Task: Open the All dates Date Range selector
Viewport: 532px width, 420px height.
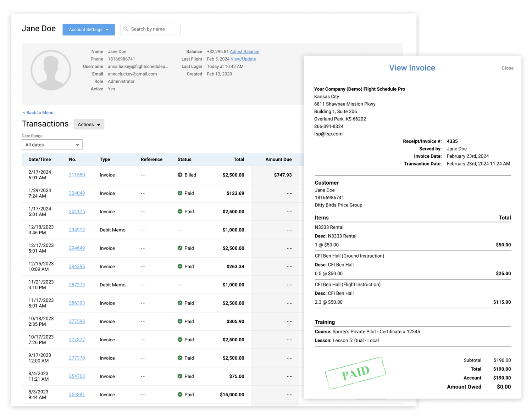Action: [x=52, y=145]
